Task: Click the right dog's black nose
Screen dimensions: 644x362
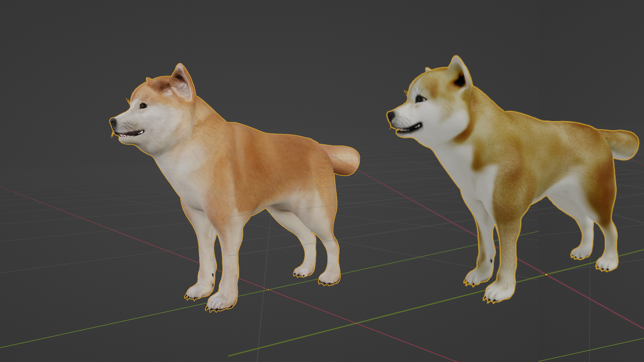Action: (390, 116)
